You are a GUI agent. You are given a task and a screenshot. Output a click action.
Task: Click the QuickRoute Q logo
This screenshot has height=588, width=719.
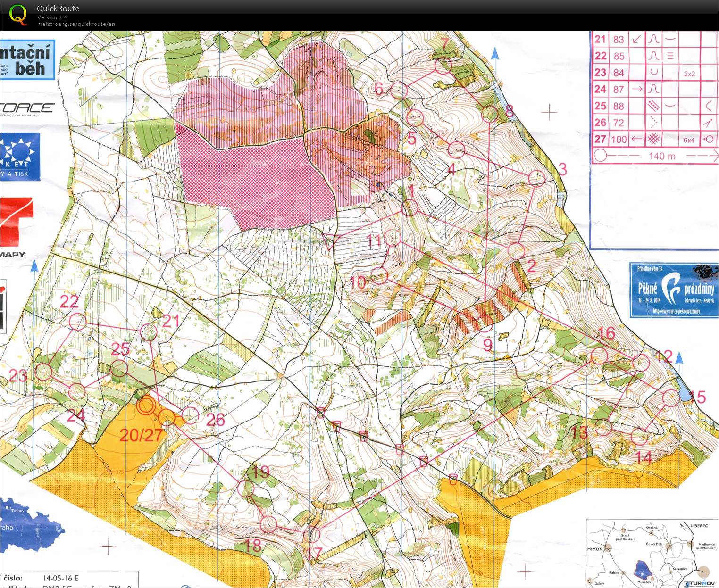tap(18, 14)
